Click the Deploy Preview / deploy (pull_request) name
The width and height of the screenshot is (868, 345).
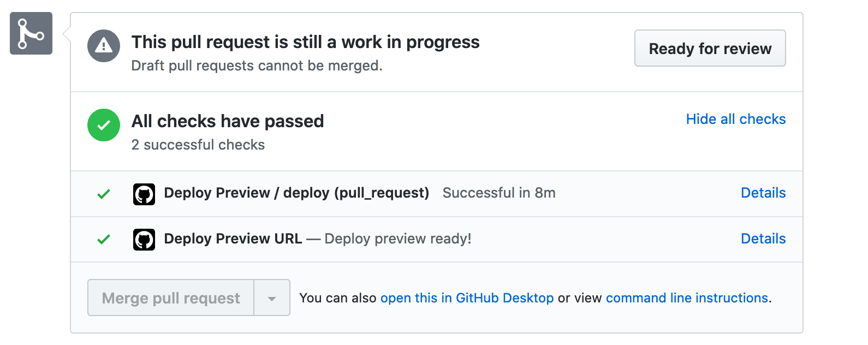[x=296, y=193]
